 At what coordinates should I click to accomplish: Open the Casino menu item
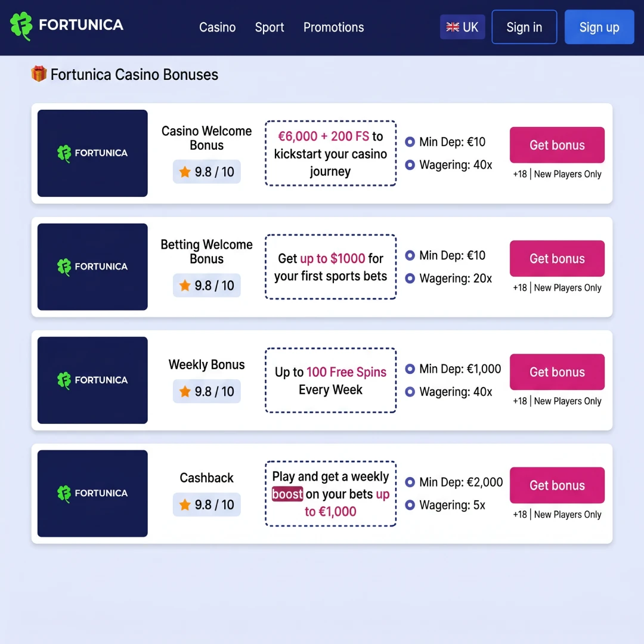click(217, 27)
